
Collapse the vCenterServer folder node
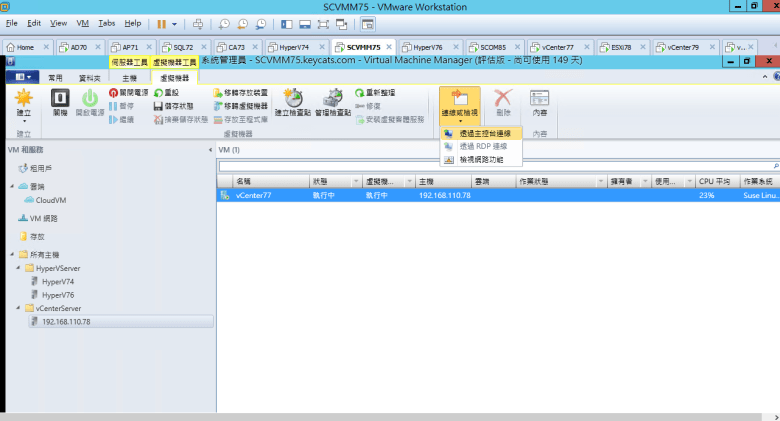pos(20,309)
